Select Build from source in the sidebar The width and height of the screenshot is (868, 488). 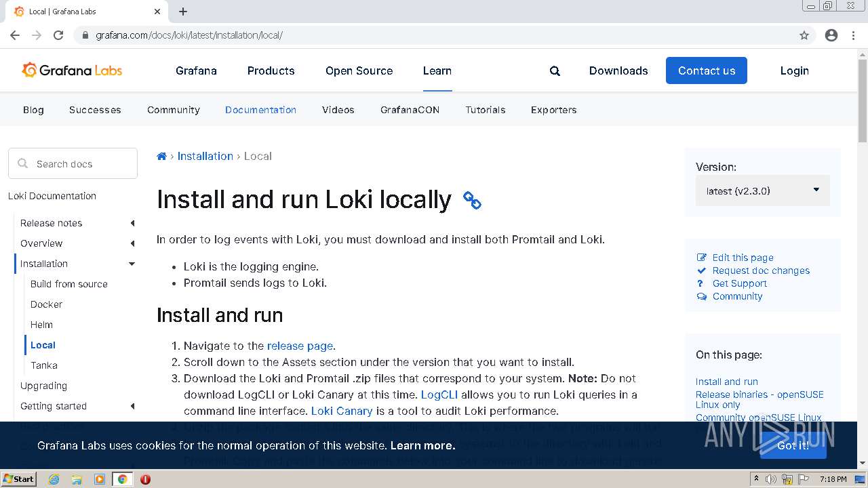(69, 284)
